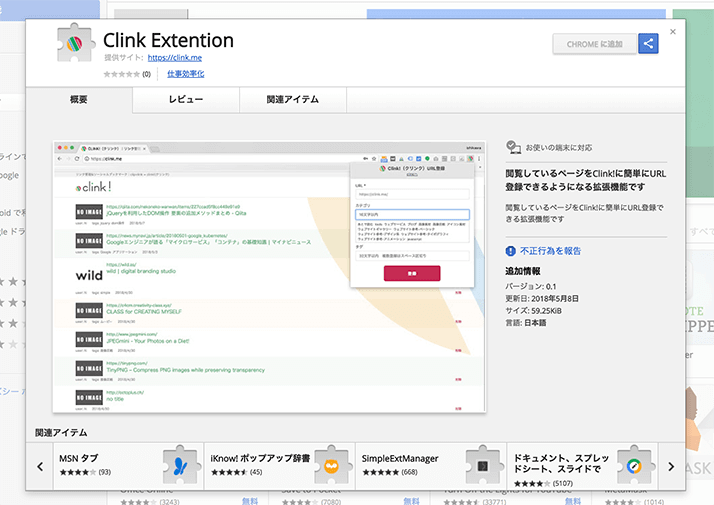Click the 更新日: 2018年5月8日 text
The height and width of the screenshot is (505, 714).
coord(542,299)
